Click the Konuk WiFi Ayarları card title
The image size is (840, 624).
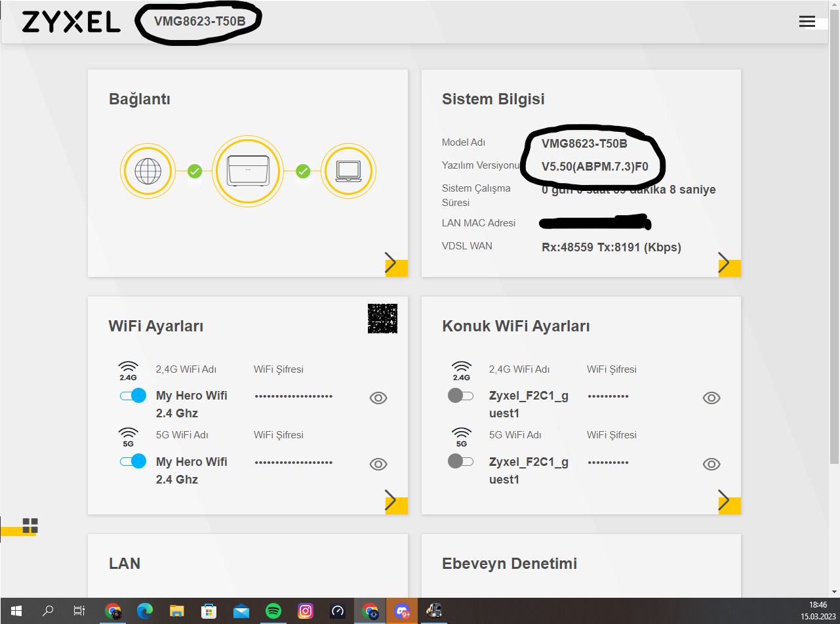516,326
